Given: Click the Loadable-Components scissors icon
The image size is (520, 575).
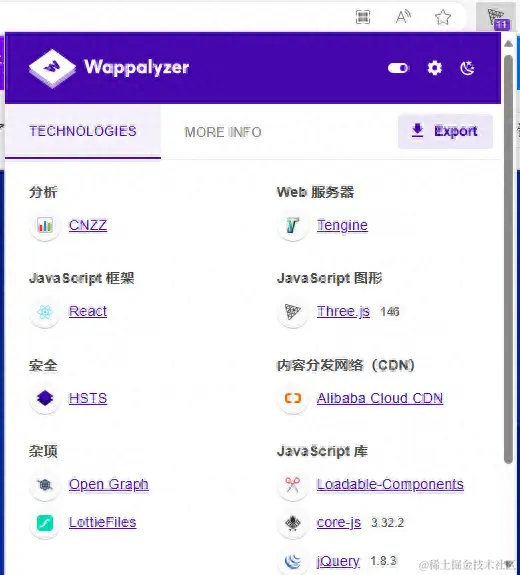Looking at the screenshot, I should tap(293, 485).
